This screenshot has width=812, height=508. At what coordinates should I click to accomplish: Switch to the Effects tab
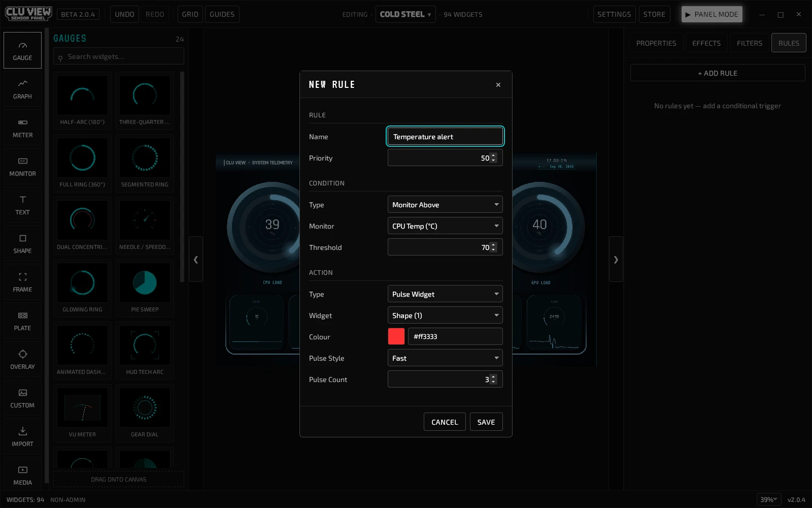(x=706, y=43)
